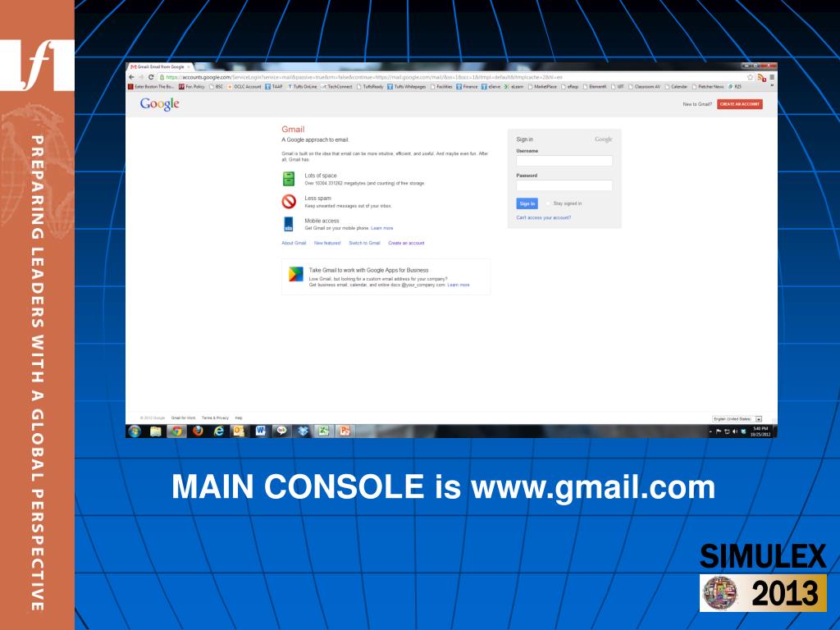Click the Google Apps for Business icon
The width and height of the screenshot is (840, 630).
pyautogui.click(x=295, y=274)
